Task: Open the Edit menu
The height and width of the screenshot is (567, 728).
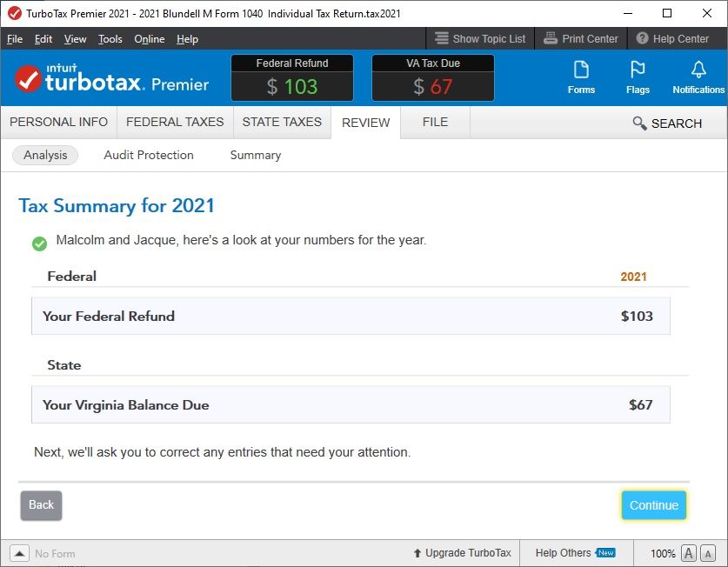Action: (x=43, y=39)
